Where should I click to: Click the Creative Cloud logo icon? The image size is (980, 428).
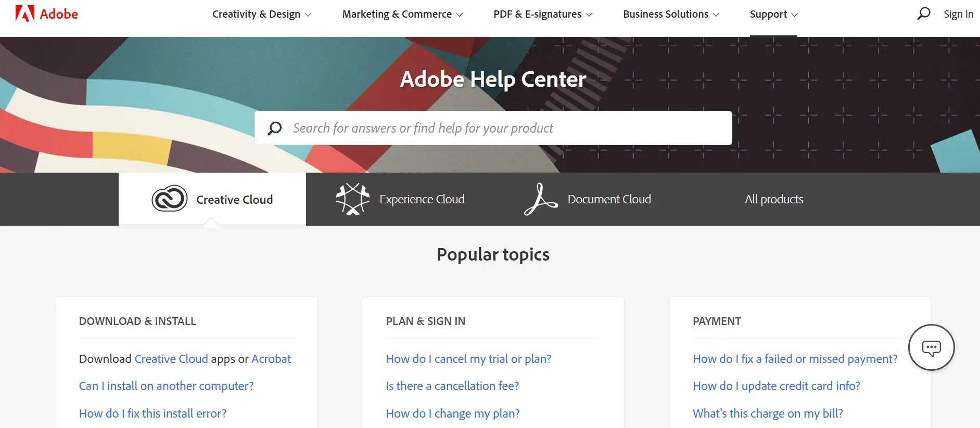point(169,199)
